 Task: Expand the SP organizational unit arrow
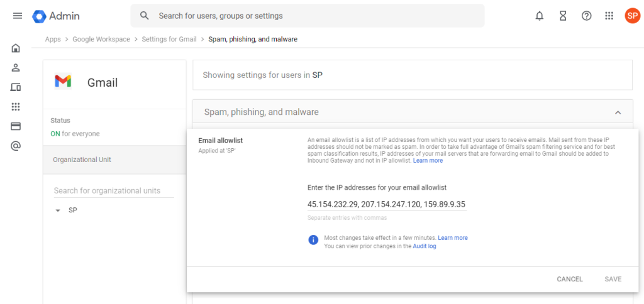[58, 210]
